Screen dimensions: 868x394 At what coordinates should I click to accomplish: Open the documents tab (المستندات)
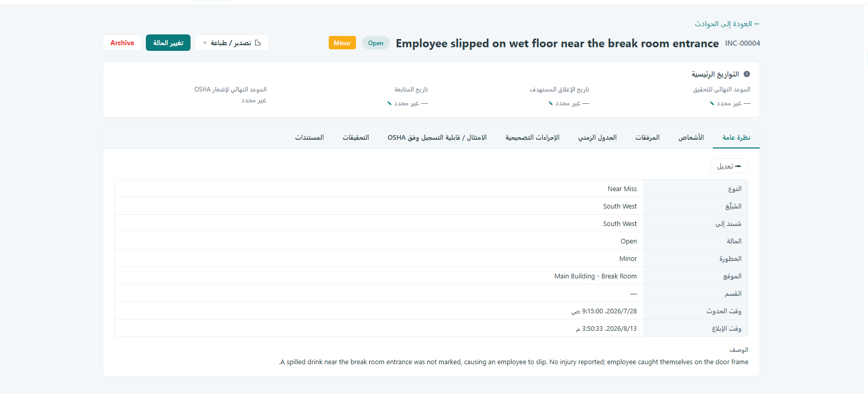(x=309, y=137)
